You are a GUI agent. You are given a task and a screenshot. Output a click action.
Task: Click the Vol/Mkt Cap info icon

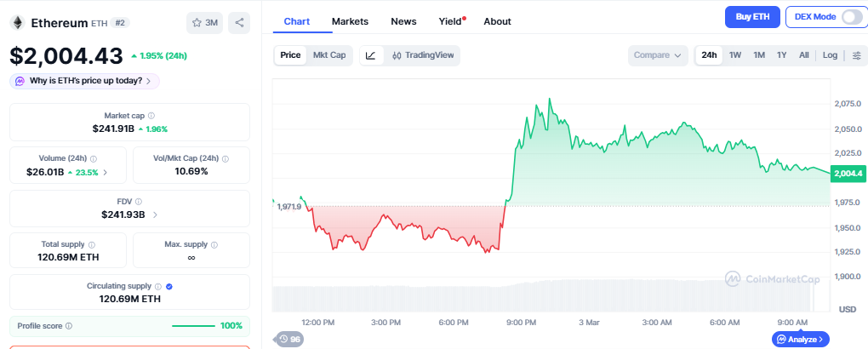pos(225,158)
